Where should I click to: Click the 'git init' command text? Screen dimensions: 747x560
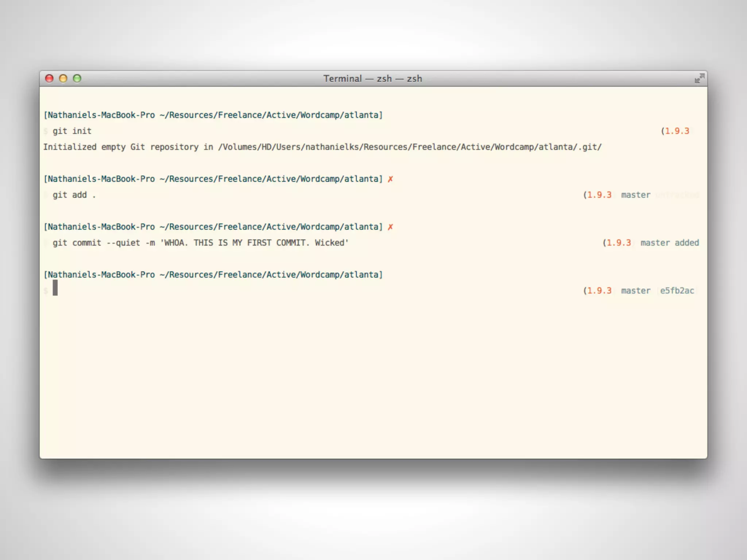pos(72,131)
